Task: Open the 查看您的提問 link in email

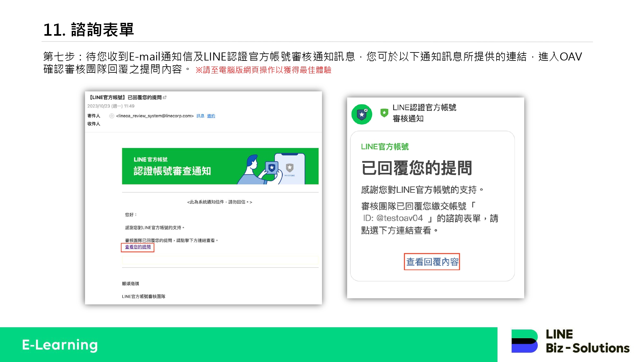Action: [138, 247]
